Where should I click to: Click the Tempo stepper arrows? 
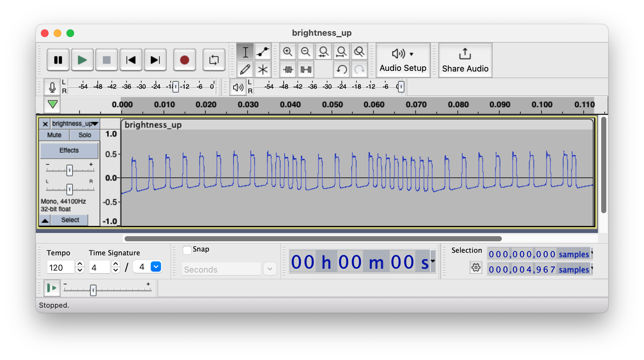tap(80, 267)
